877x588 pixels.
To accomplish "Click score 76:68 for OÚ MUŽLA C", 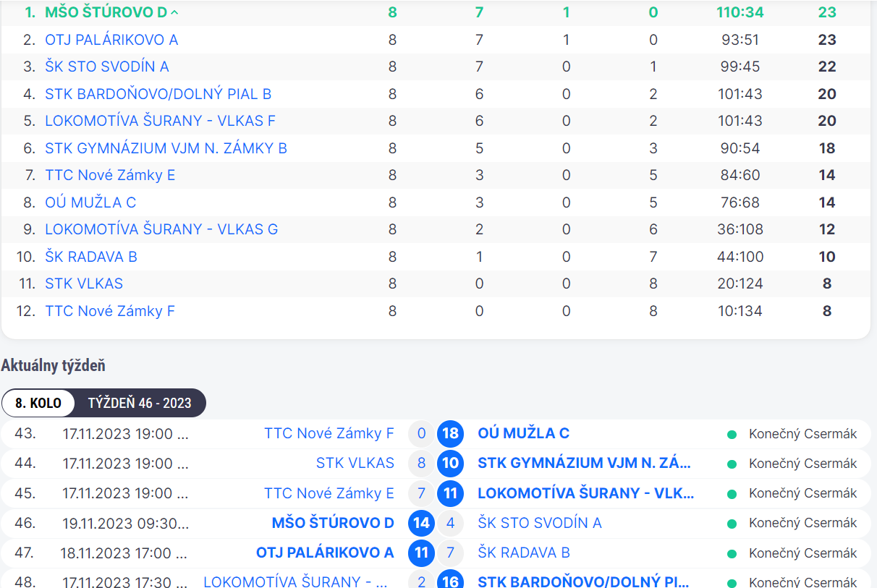I will click(x=740, y=203).
